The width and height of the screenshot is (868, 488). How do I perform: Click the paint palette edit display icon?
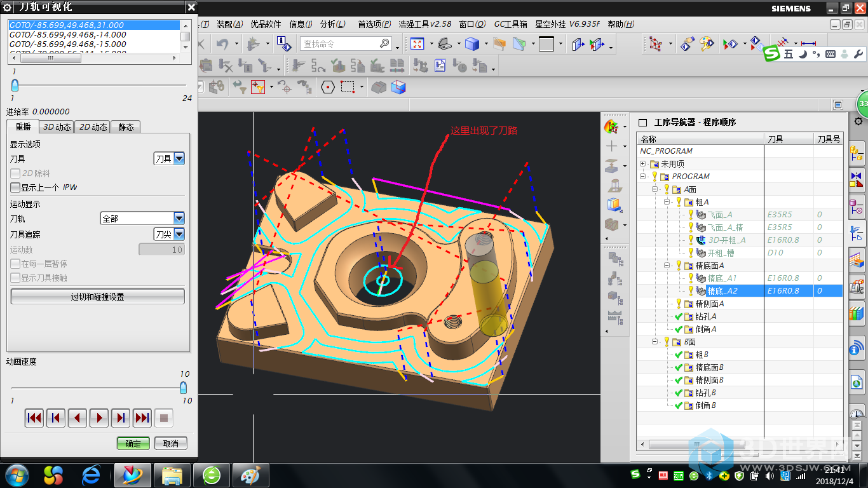(707, 44)
